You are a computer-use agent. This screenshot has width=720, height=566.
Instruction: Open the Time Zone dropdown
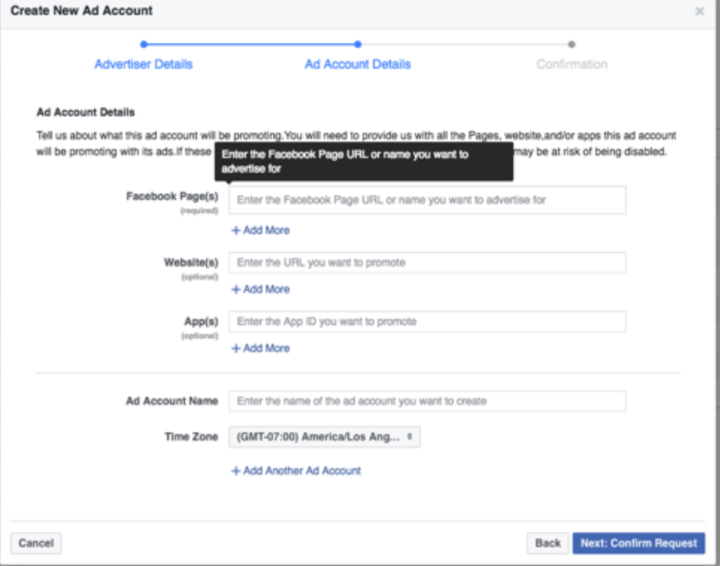pos(324,437)
